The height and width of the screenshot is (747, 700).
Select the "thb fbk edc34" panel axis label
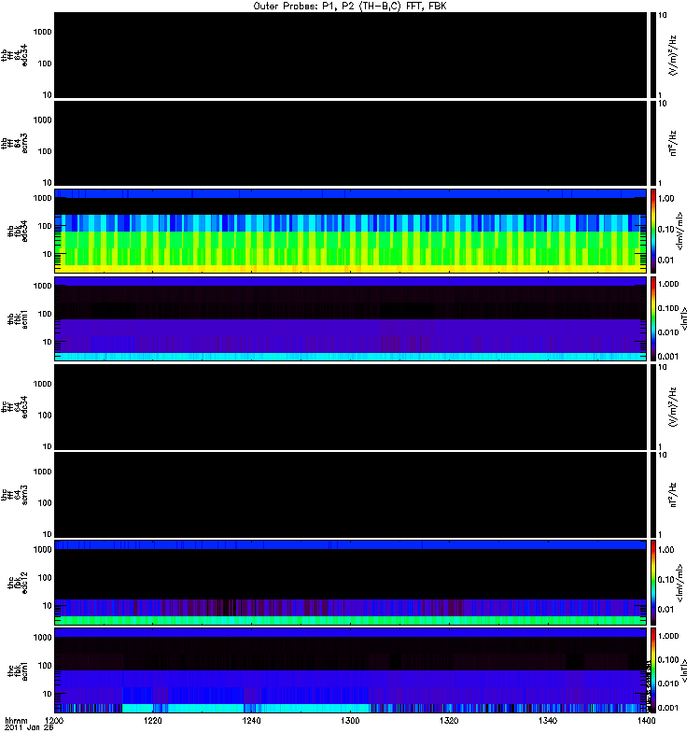point(18,231)
